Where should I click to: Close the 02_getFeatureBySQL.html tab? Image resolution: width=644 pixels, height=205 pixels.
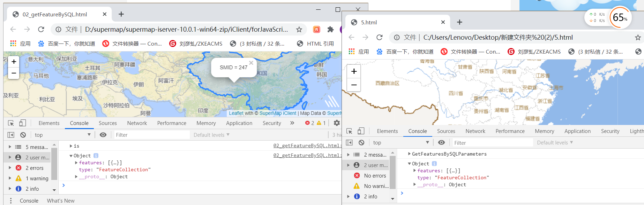tap(105, 14)
